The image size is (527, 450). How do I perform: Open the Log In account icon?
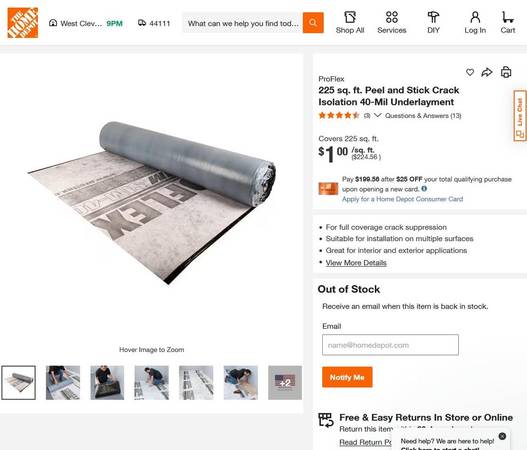475,23
